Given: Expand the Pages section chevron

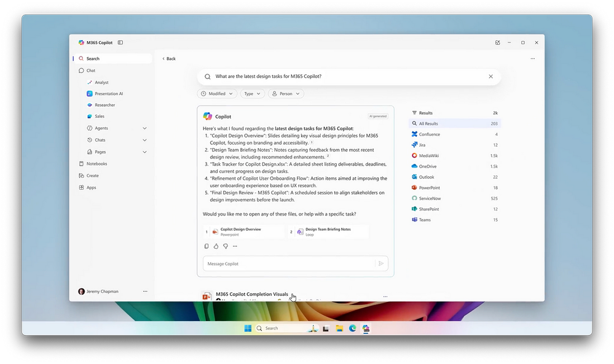Looking at the screenshot, I should 144,152.
